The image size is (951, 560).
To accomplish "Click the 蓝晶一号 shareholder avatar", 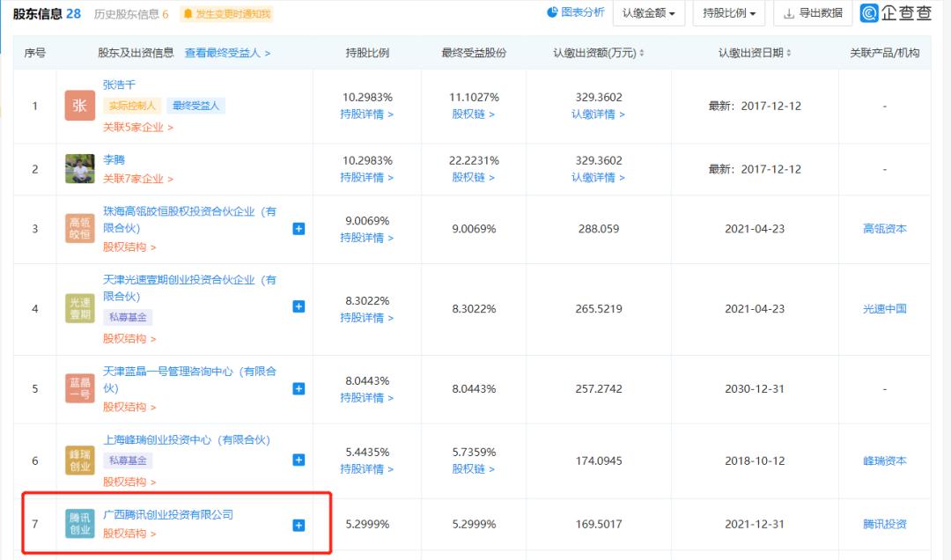I will click(80, 388).
